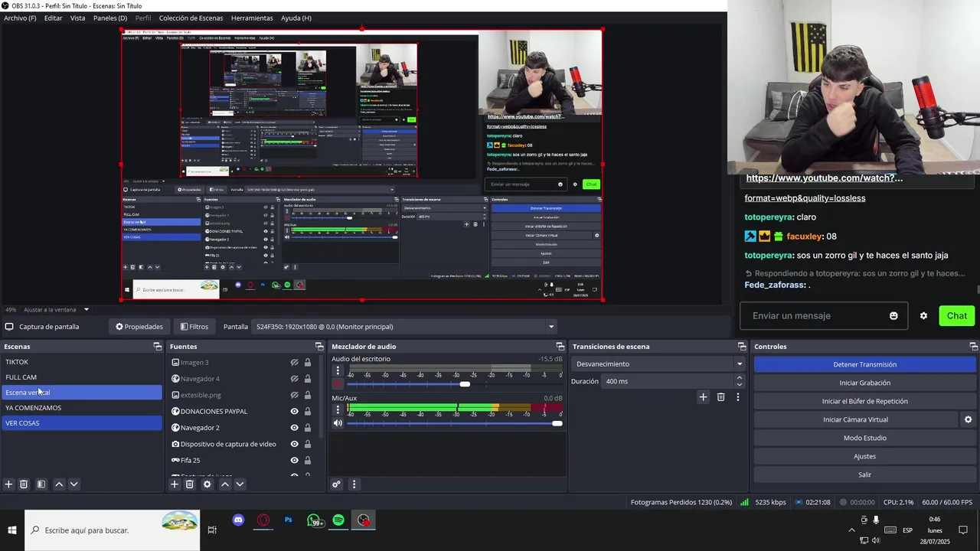Move scene down with arrow icon
The width and height of the screenshot is (980, 551).
pyautogui.click(x=73, y=484)
